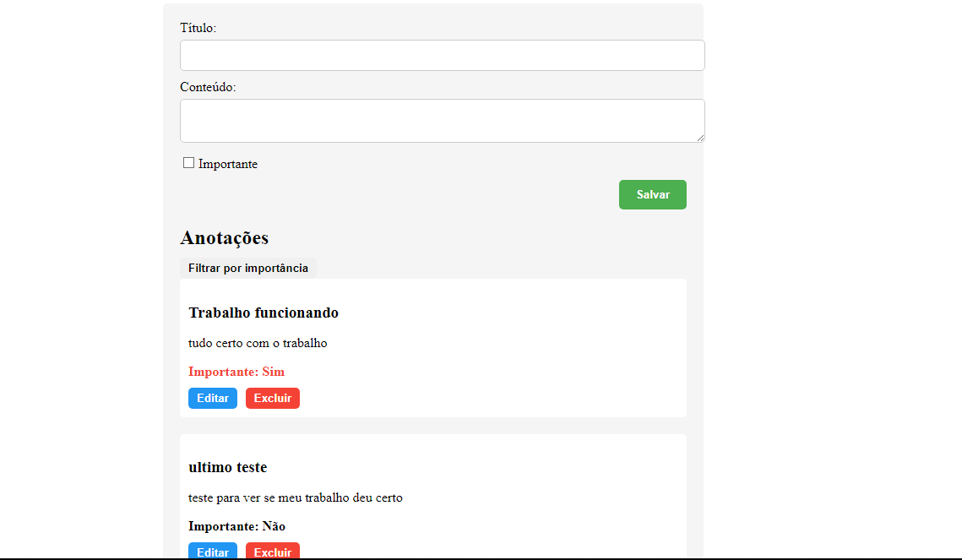
Task: Click Editar on Trabalho funcionando note
Action: point(212,398)
